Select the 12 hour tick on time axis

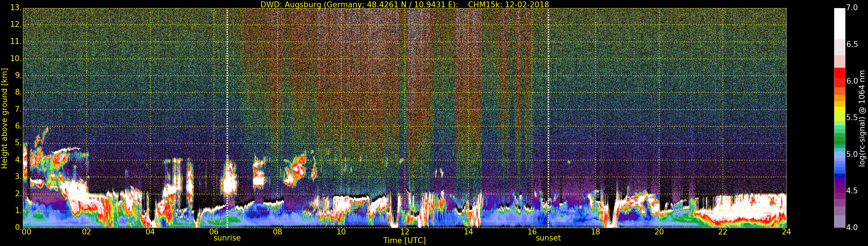pyautogui.click(x=404, y=232)
